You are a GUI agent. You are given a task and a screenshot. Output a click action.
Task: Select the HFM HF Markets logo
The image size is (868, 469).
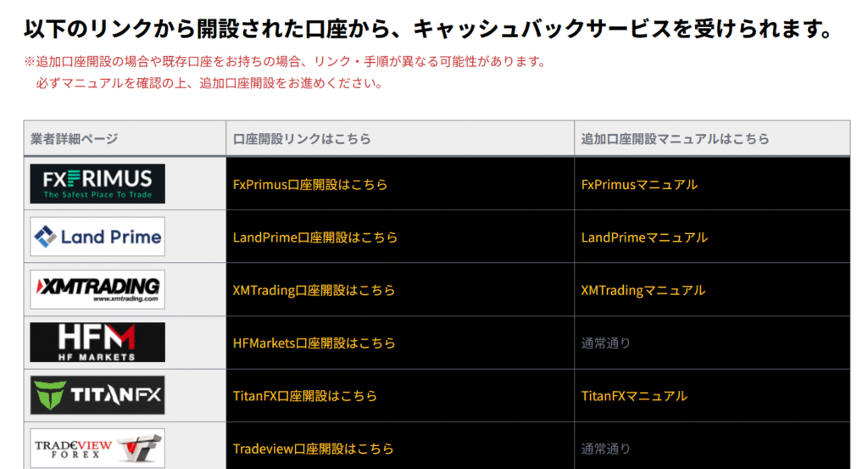[97, 343]
